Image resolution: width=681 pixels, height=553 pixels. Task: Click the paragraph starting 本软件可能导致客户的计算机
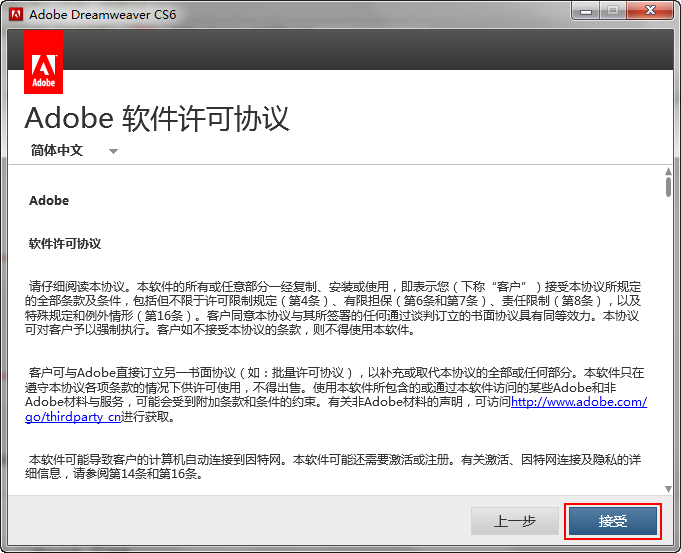pos(335,467)
